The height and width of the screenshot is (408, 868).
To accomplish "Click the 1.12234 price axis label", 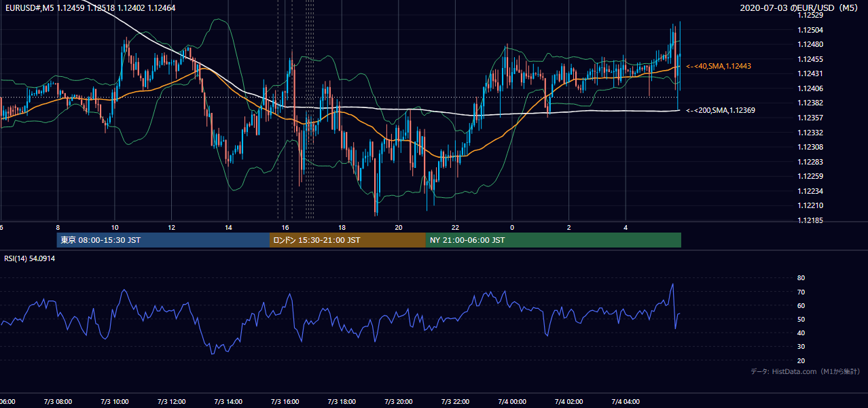I will click(x=810, y=191).
